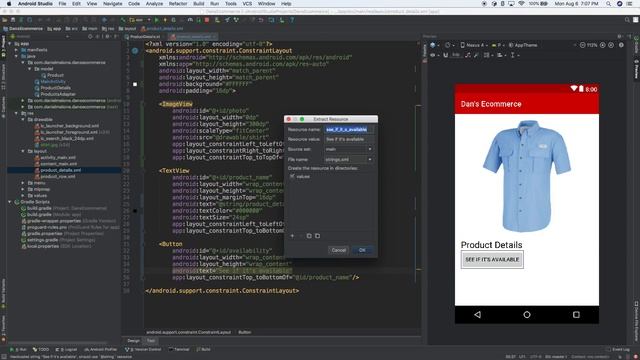Collapse the drawable folder
The width and height of the screenshot is (640, 360).
pos(23,120)
